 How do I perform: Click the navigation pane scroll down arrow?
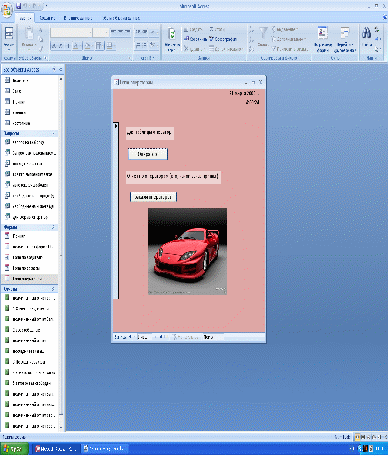pos(61,427)
